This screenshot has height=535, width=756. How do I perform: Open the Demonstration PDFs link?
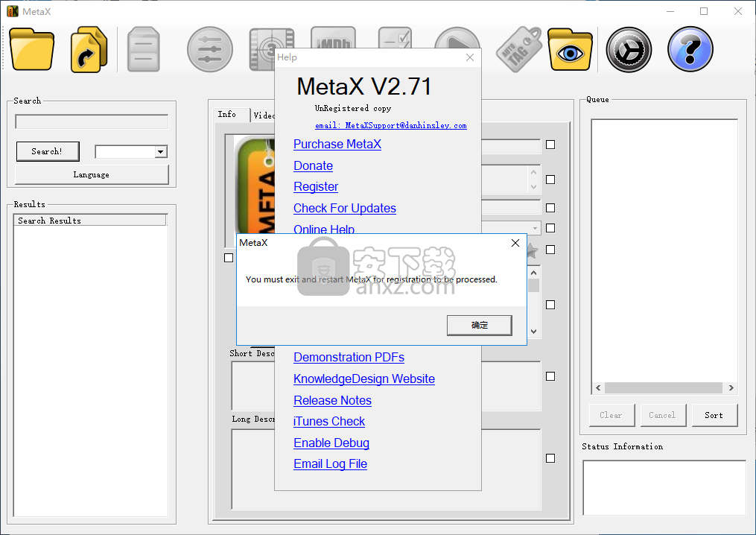click(x=349, y=358)
